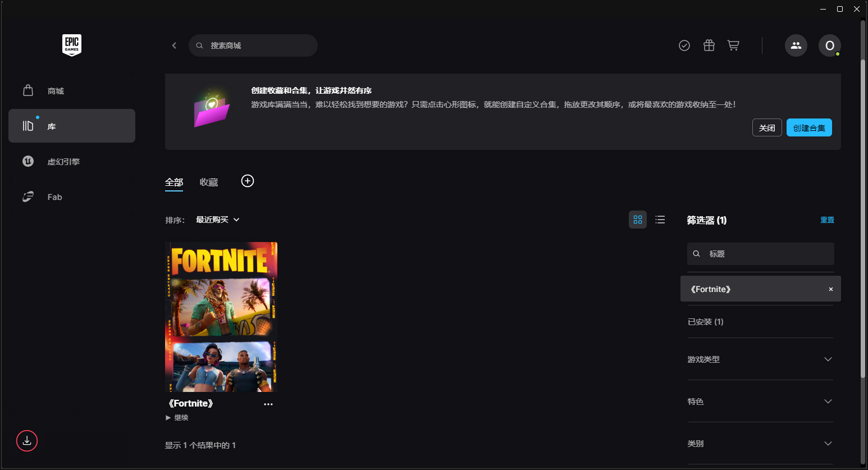Select 库 library in sidebar

point(72,126)
